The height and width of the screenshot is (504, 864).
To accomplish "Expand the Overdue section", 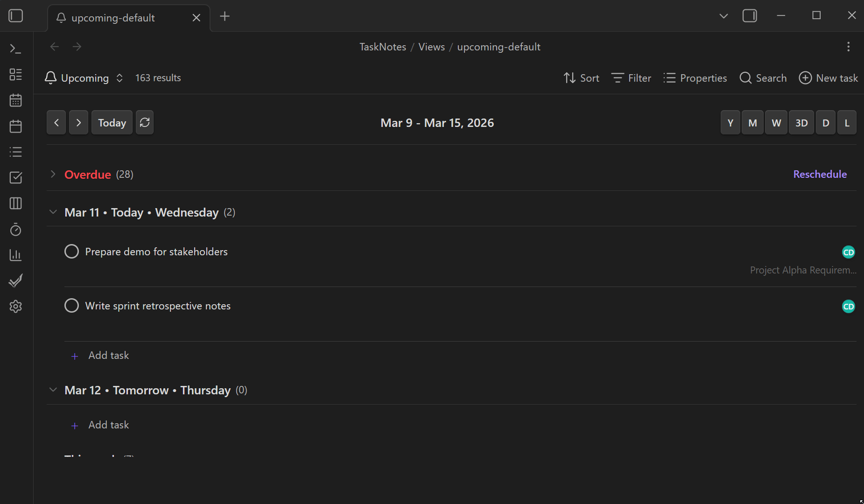I will point(53,174).
